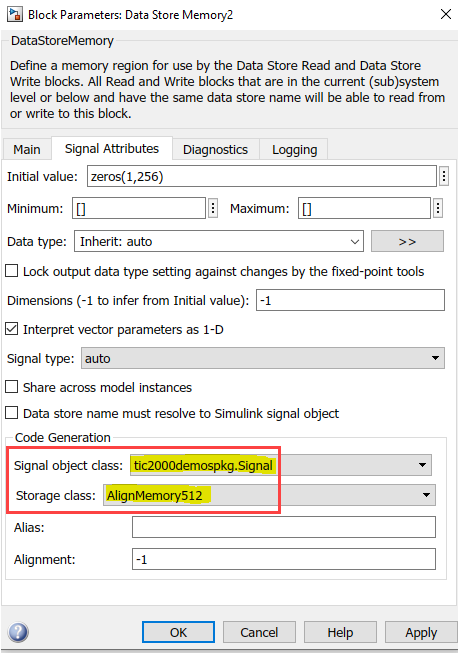The height and width of the screenshot is (653, 458).
Task: Open the Storage class dropdown
Action: 269,495
